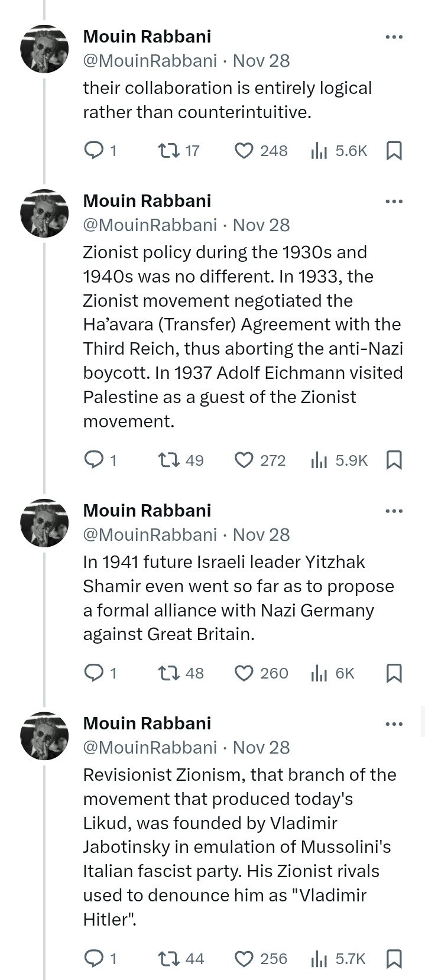The width and height of the screenshot is (425, 980).
Task: Reply to the Yitzhak Shamir tweet
Action: [95, 673]
